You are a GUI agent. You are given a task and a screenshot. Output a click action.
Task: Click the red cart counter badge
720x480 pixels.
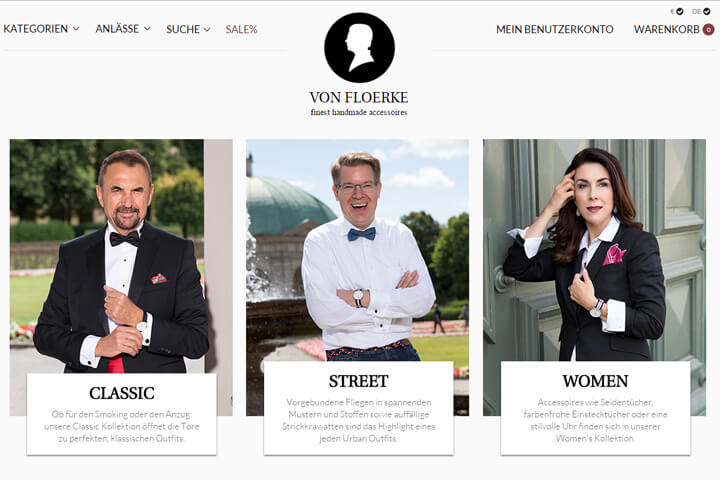pyautogui.click(x=709, y=30)
